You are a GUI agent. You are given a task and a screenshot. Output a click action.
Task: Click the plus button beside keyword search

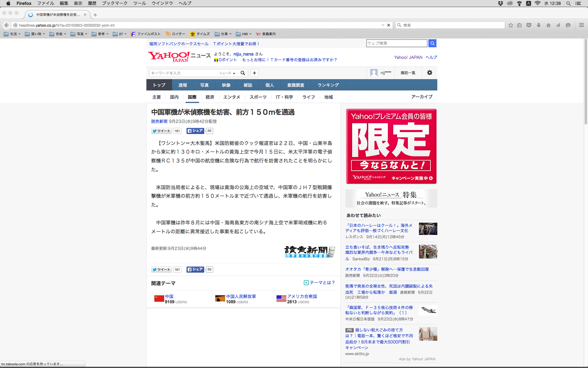(254, 73)
